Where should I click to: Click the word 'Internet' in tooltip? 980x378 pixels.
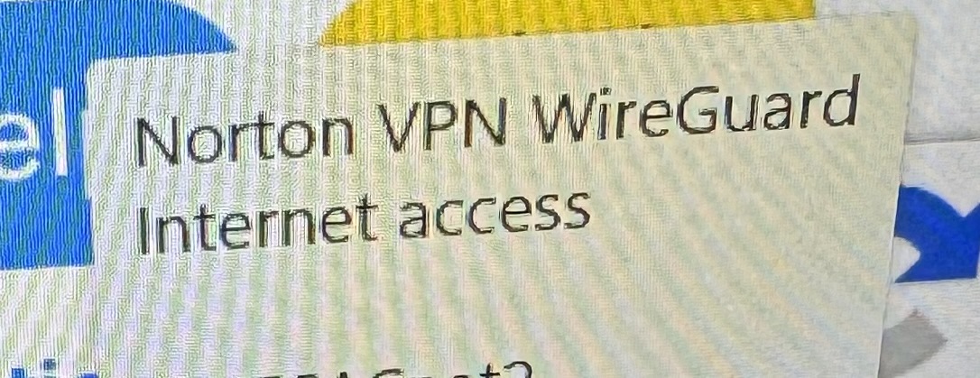click(257, 226)
